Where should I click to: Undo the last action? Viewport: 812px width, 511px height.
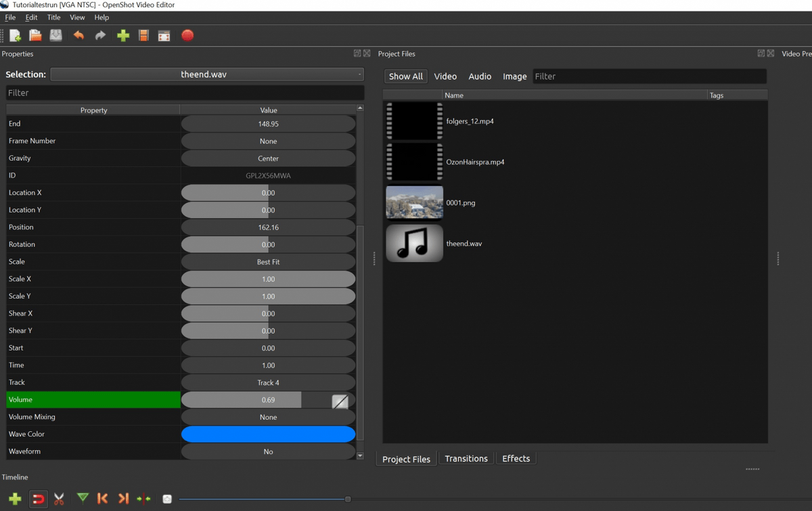coord(78,35)
